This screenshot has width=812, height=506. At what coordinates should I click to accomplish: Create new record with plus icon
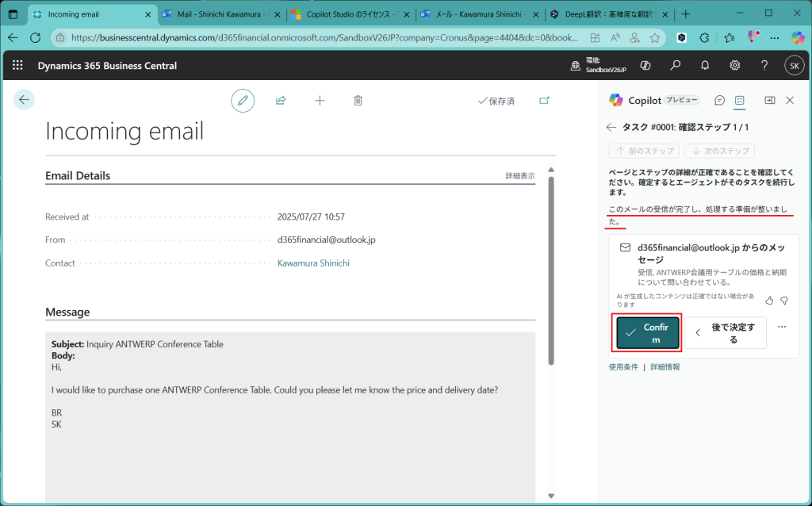tap(320, 101)
